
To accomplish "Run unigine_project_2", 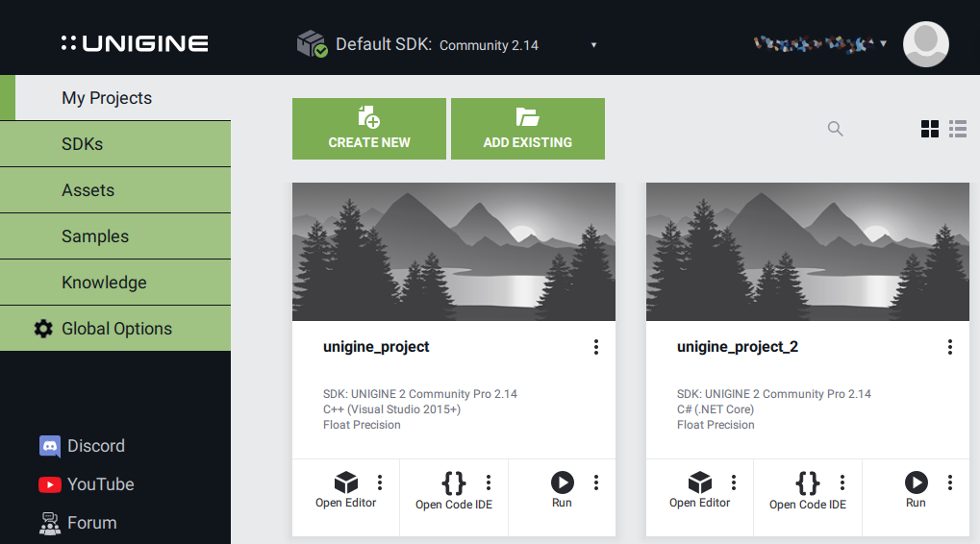I will click(x=916, y=490).
